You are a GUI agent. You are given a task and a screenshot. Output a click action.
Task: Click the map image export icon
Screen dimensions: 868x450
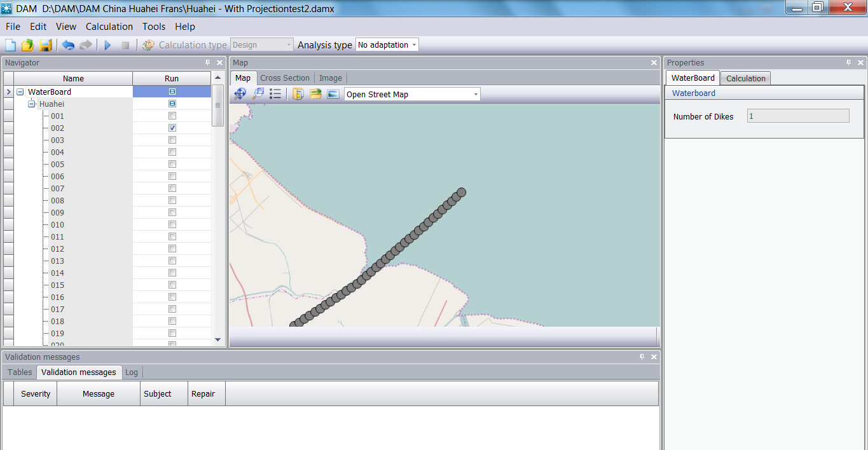[333, 94]
